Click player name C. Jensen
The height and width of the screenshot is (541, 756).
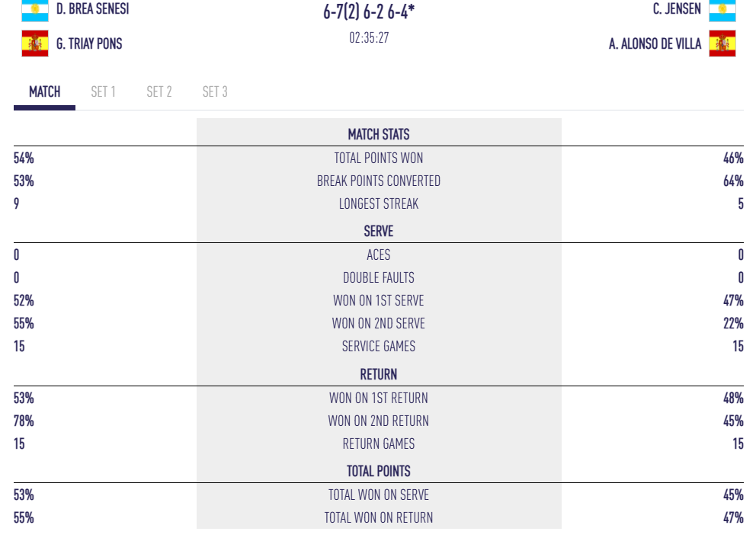pos(677,10)
